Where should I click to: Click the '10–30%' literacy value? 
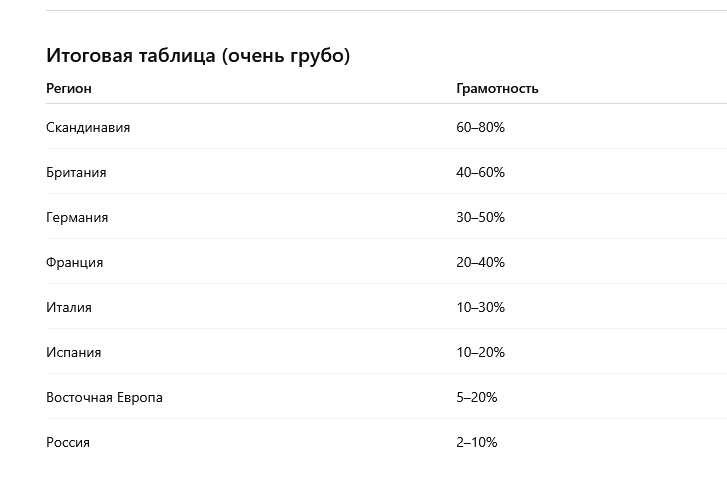coord(480,308)
